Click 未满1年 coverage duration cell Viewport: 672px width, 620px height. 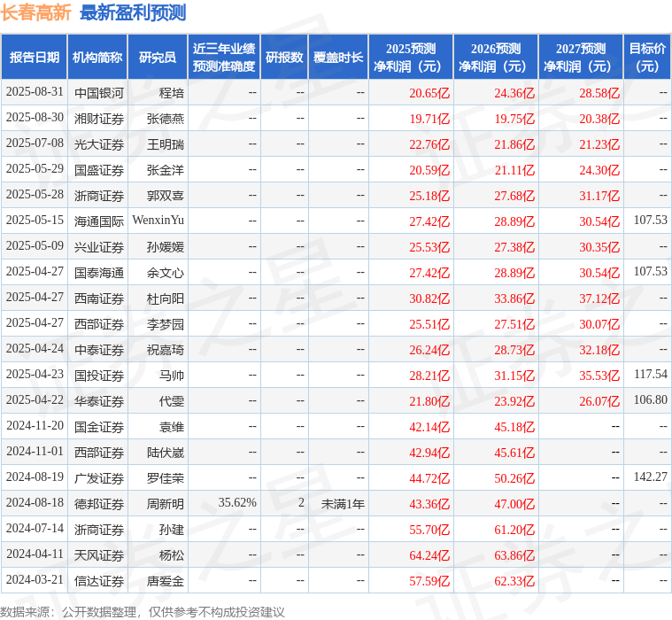coord(343,504)
